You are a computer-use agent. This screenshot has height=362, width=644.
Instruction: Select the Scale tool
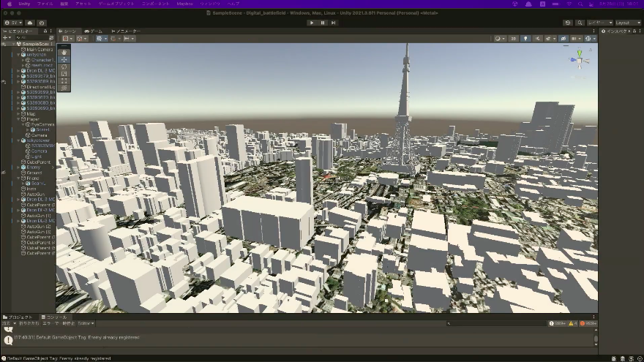(64, 74)
